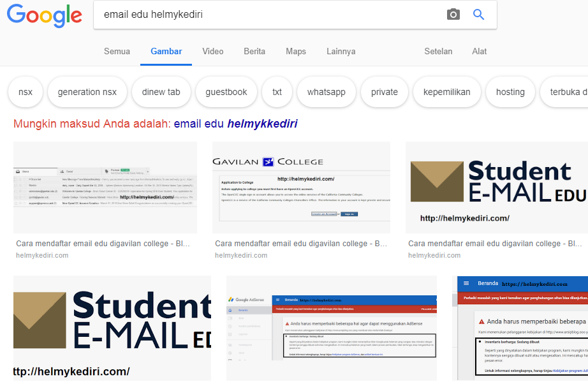588x384 pixels.
Task: Pick the 'txt' filter chip
Action: click(x=277, y=92)
